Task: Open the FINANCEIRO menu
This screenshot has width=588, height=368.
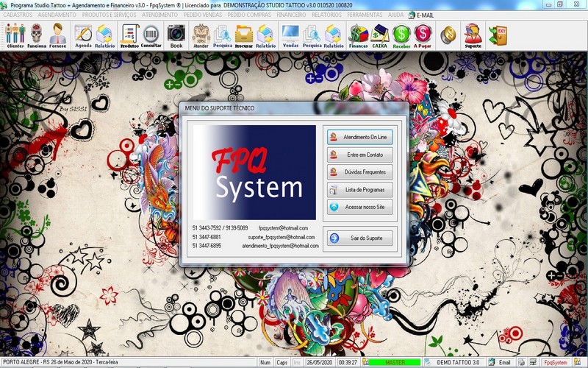Action: point(291,15)
